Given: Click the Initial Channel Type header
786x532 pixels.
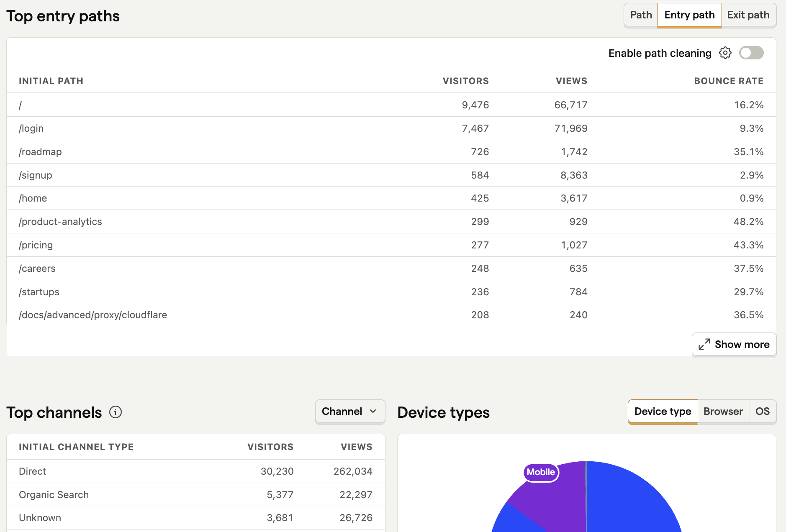Looking at the screenshot, I should [76, 447].
